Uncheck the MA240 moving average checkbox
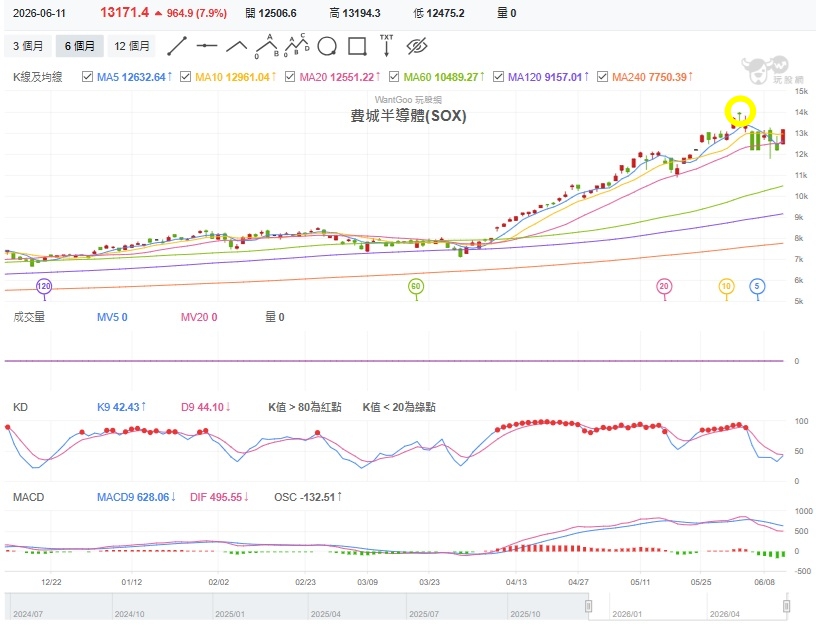 point(602,77)
